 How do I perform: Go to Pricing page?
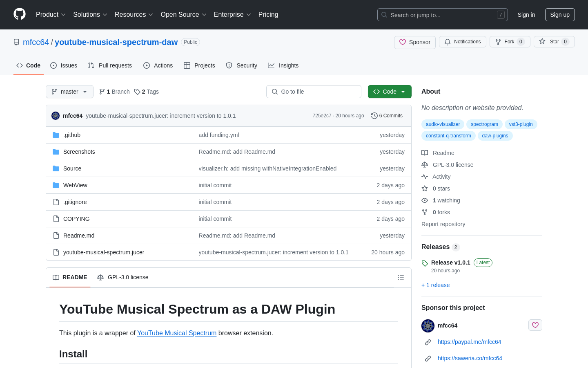268,15
